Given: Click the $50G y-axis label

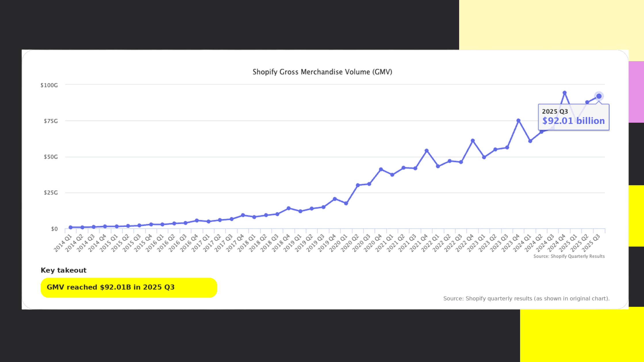Looking at the screenshot, I should coord(51,157).
